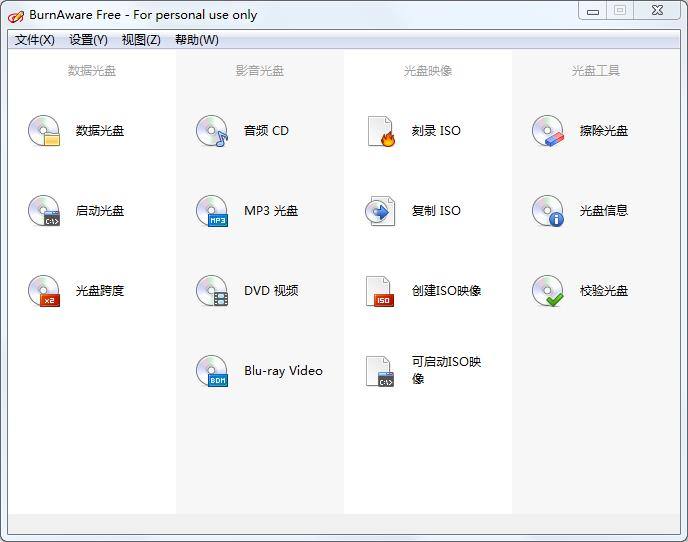Launch the Blu-ray Video BDM icon
The width and height of the screenshot is (688, 542).
click(x=212, y=371)
